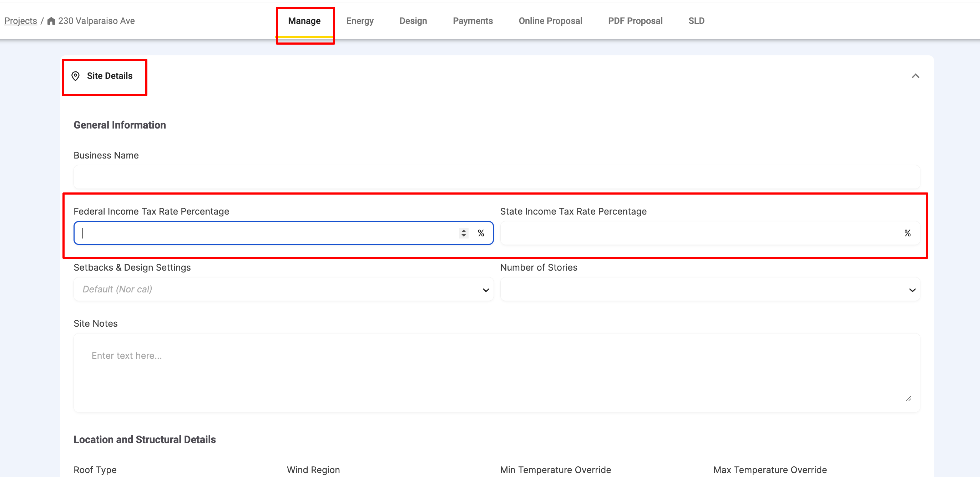Open the Design tab

(x=413, y=21)
